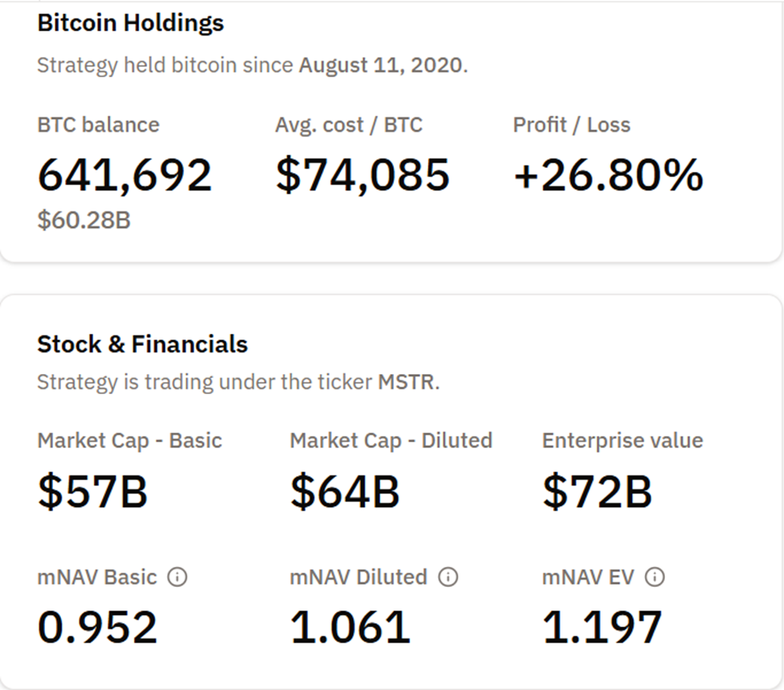
Task: Click the BTC balance label
Action: [x=96, y=125]
